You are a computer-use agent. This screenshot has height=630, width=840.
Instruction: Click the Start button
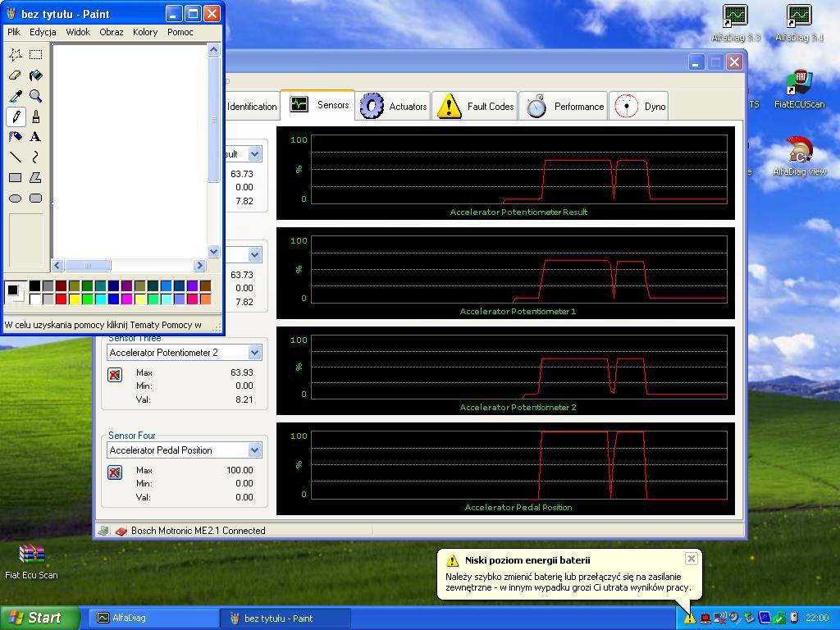[39, 618]
